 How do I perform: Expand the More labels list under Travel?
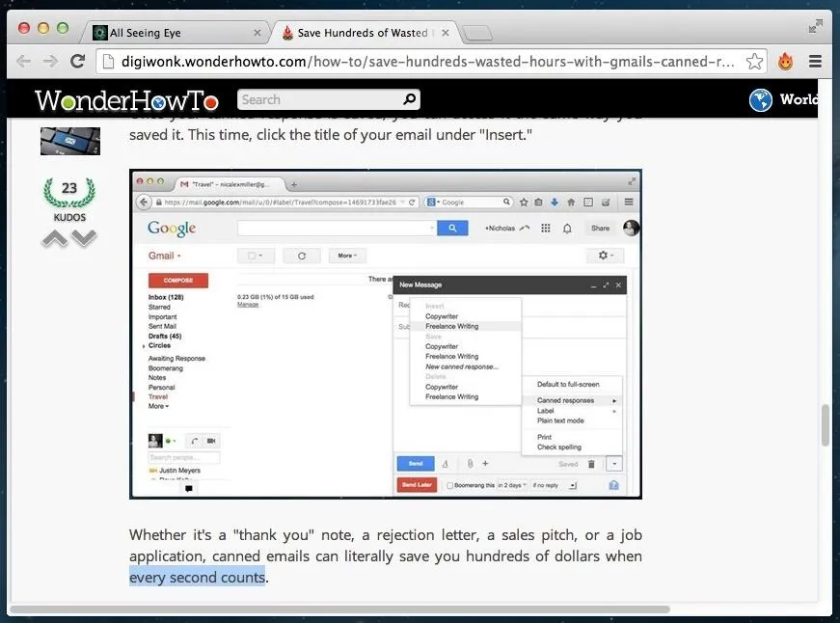coord(158,407)
